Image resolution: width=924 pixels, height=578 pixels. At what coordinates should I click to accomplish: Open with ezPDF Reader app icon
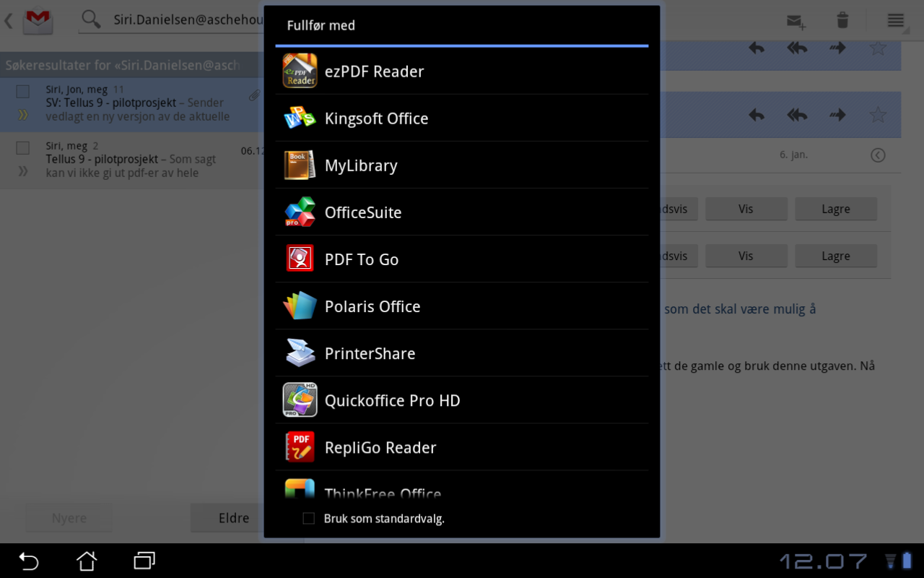click(x=300, y=71)
